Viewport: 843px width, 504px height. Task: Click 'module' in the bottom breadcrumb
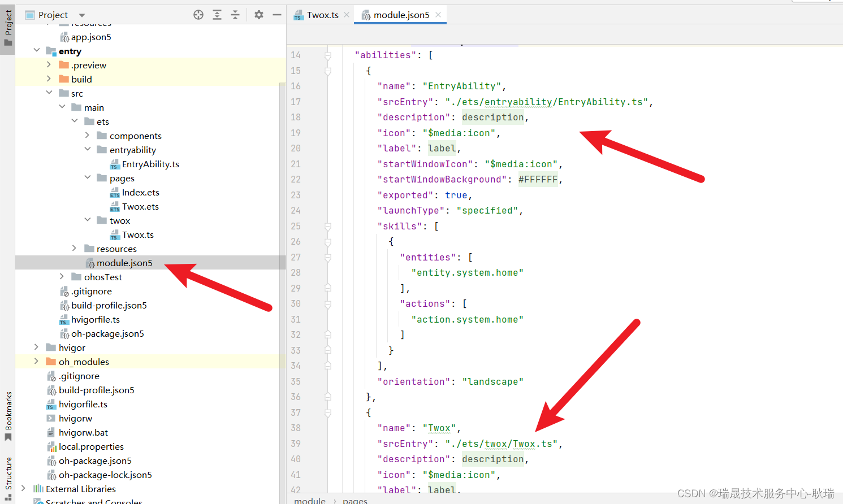tap(310, 501)
